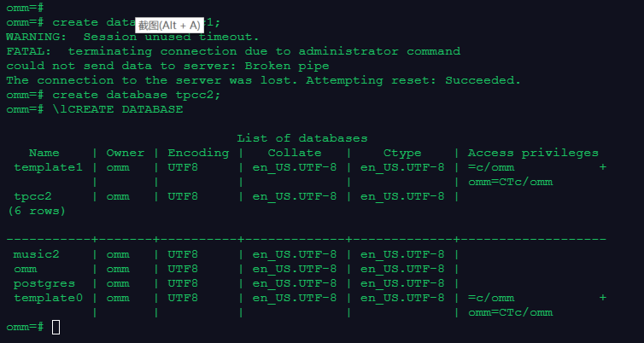Click the word "Succeeded." in the reset message
The image size is (644, 343).
click(485, 80)
